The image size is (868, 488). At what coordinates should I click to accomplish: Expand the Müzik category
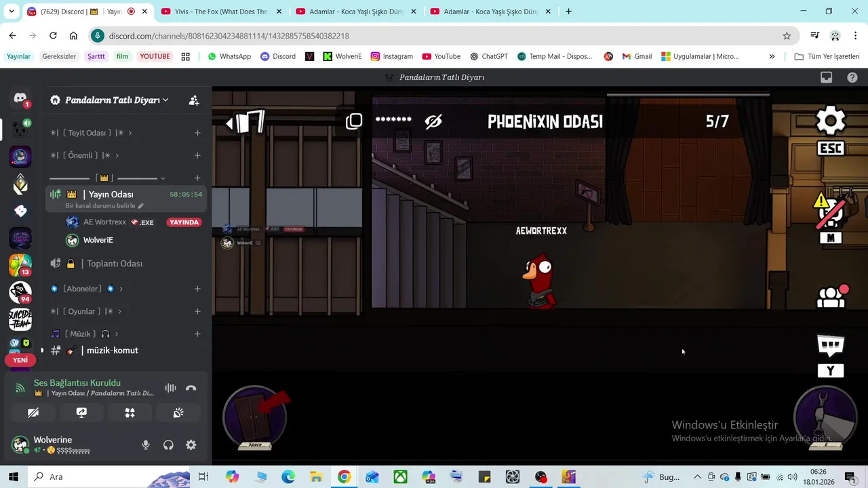[x=85, y=334]
